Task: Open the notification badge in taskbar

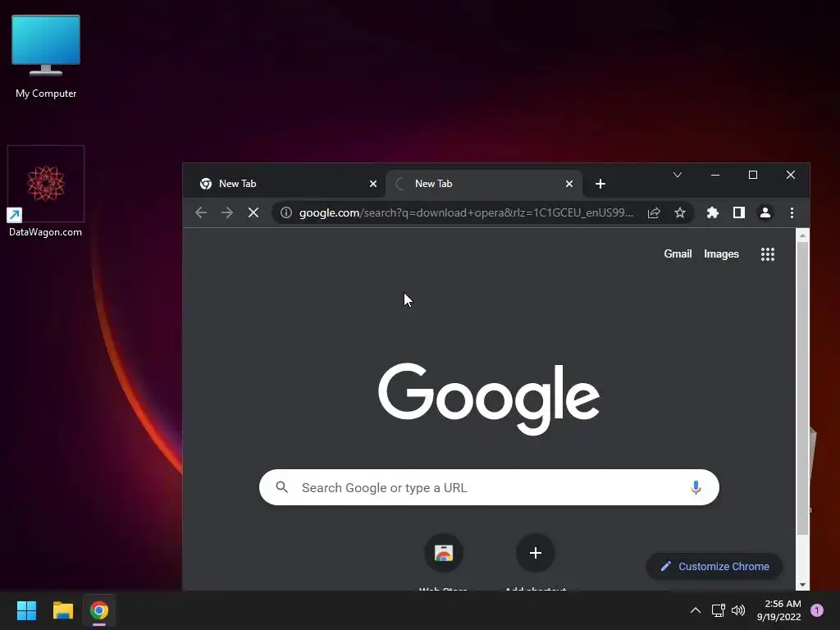Action: 817,610
